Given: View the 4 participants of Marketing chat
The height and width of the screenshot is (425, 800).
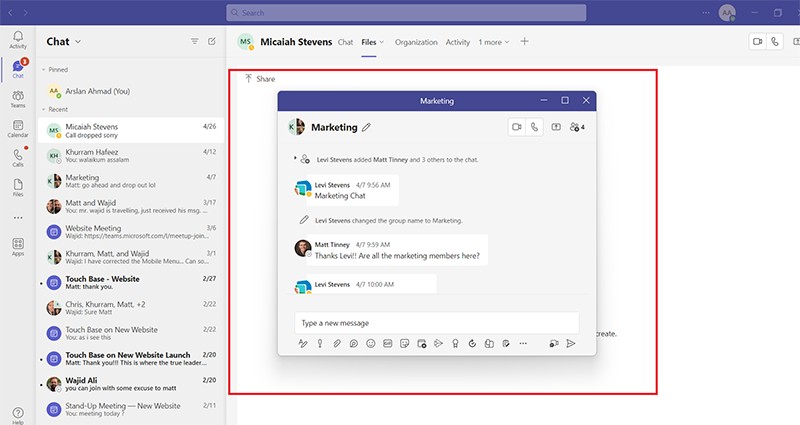Looking at the screenshot, I should click(577, 127).
